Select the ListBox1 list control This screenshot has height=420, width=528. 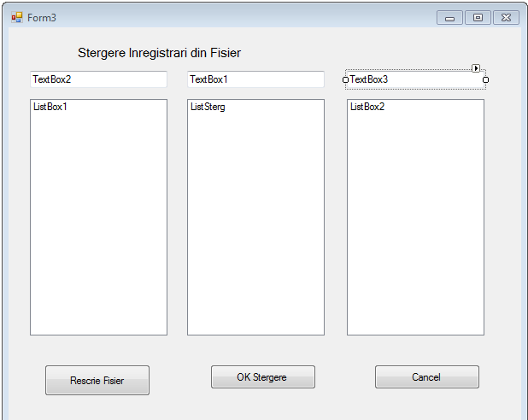click(98, 217)
